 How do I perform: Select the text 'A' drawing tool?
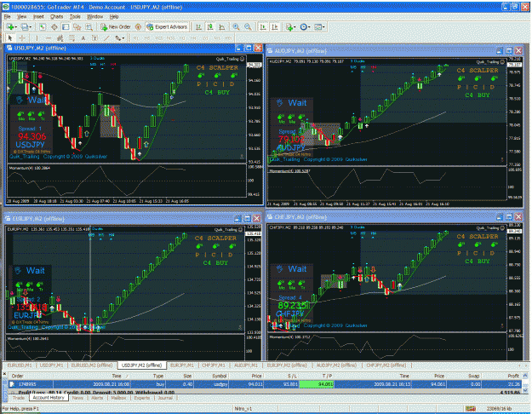tap(83, 38)
